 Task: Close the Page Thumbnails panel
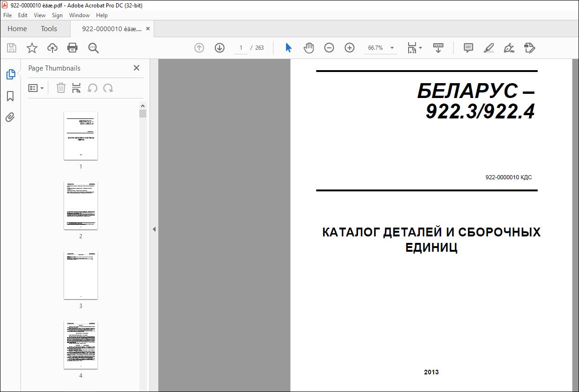[x=137, y=68]
